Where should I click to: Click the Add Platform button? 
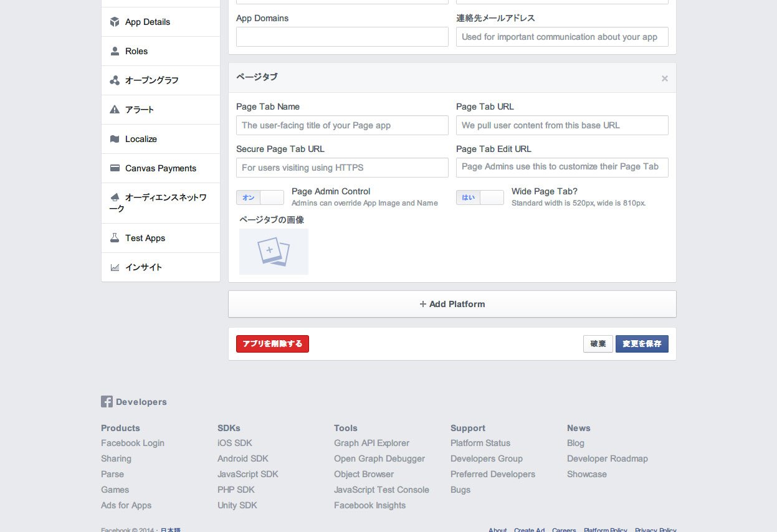click(x=452, y=304)
